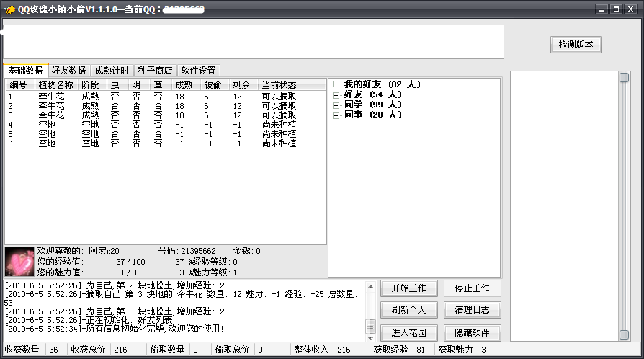
Task: Expand the 同事 (20人) group
Action: coord(336,115)
